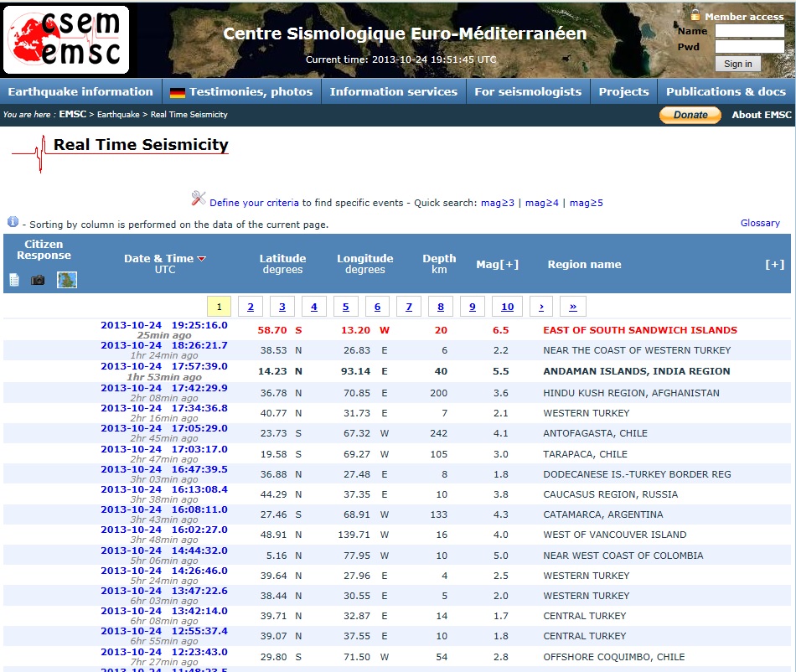Go to results page 9
Image resolution: width=796 pixels, height=672 pixels.
[x=472, y=307]
